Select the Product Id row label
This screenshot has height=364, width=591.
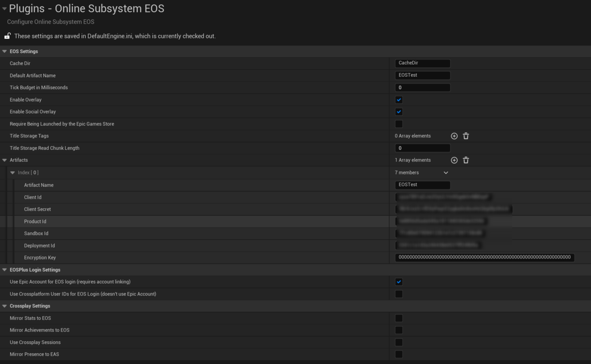(x=35, y=222)
